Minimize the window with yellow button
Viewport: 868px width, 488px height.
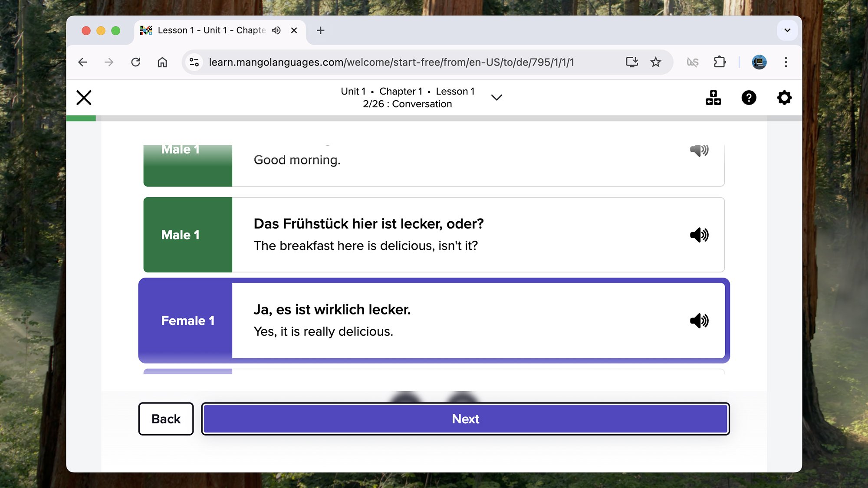tap(101, 30)
